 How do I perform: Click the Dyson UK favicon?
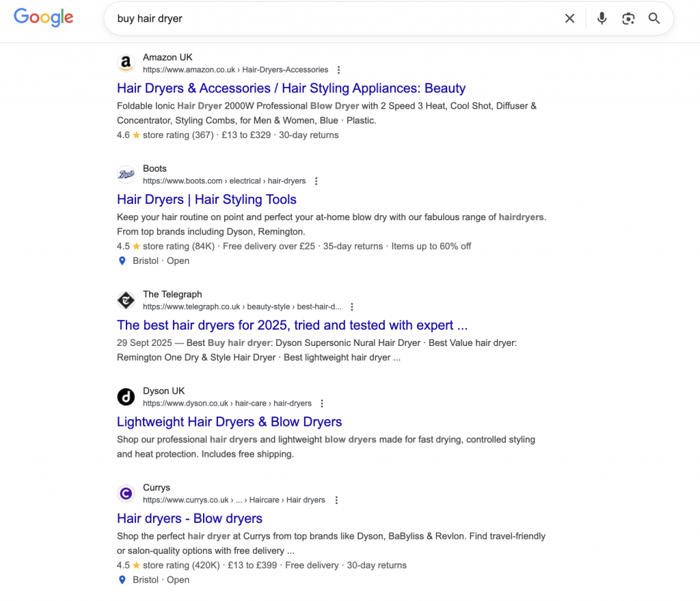click(x=126, y=397)
